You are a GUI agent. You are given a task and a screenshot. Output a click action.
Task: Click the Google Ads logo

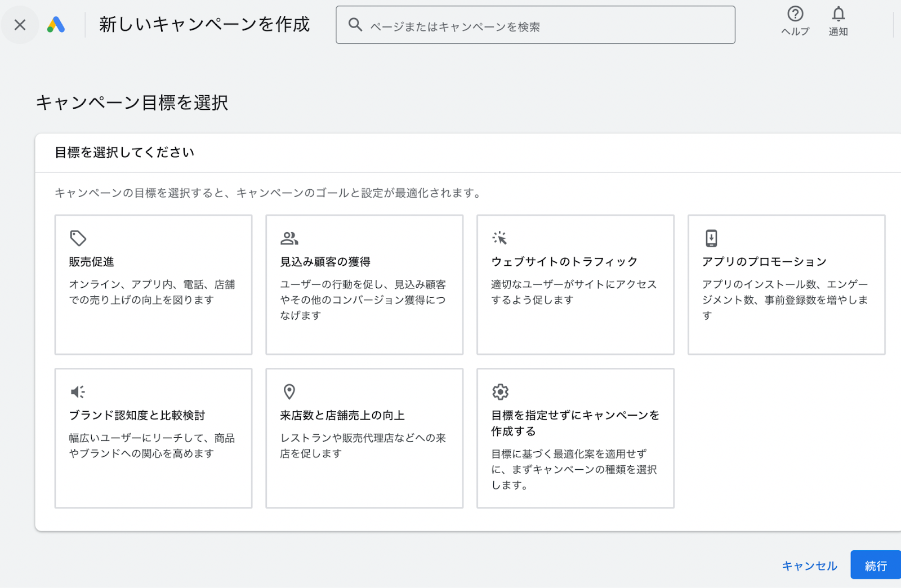tap(56, 25)
